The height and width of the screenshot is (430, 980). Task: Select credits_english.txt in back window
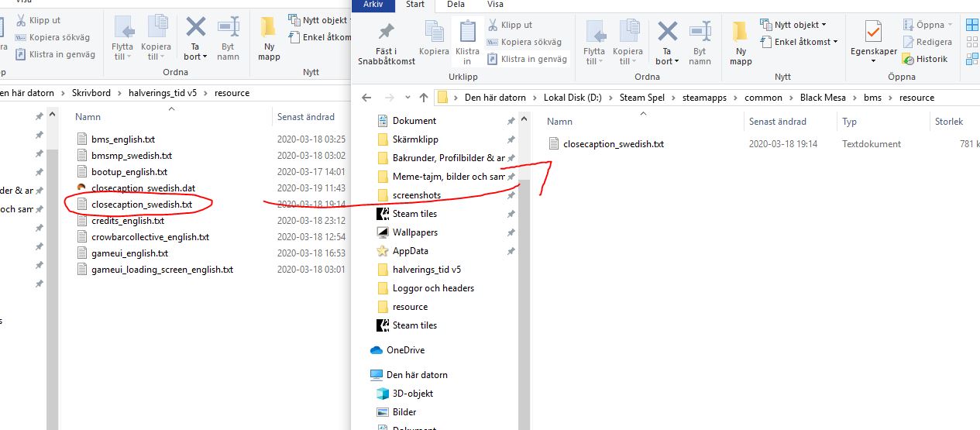(x=128, y=221)
